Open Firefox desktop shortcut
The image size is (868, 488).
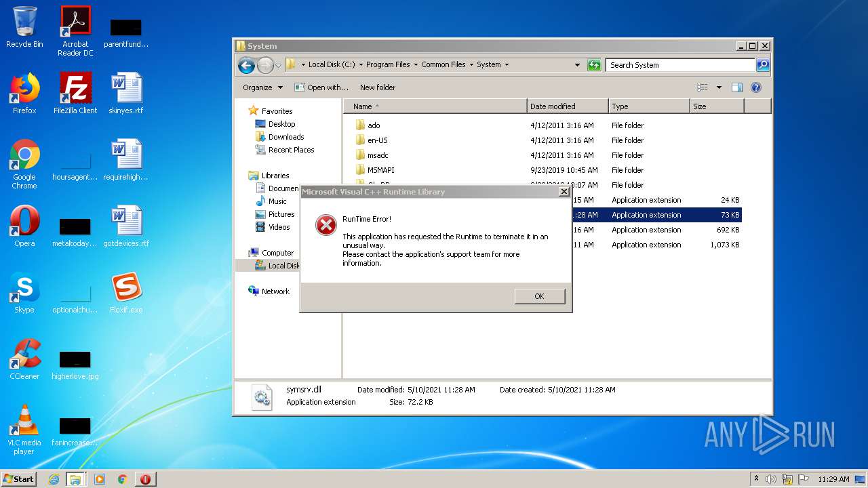coord(24,94)
